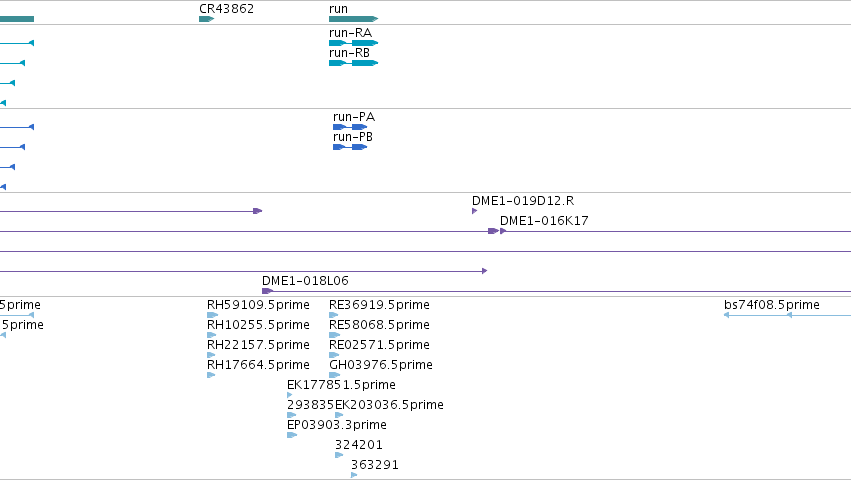The height and width of the screenshot is (480, 851).
Task: Select the 363291 EST label
Action: point(374,465)
